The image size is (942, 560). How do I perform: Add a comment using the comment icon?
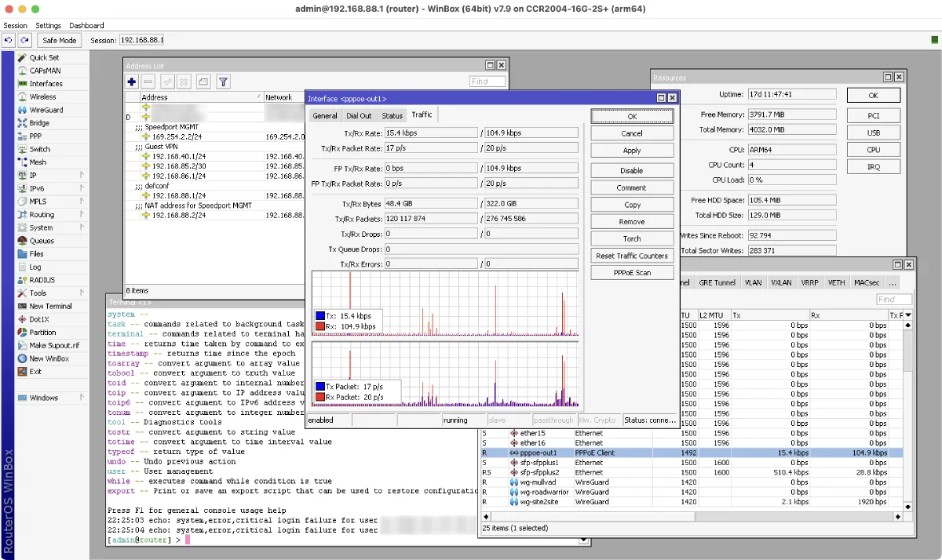pos(203,82)
